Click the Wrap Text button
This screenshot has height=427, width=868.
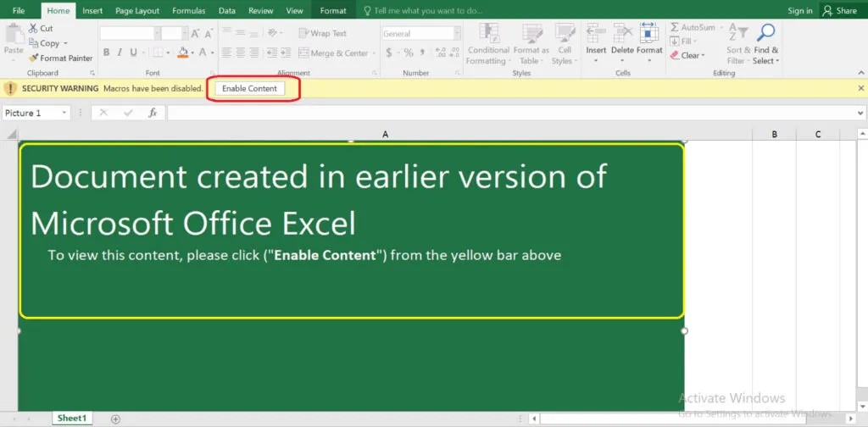322,33
